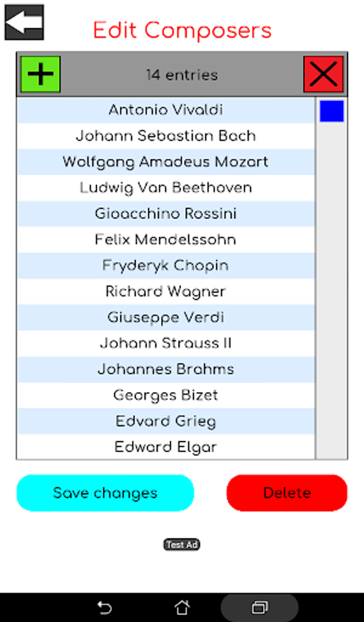
Task: Choose Richard Wagner from the composers
Action: [x=166, y=292]
